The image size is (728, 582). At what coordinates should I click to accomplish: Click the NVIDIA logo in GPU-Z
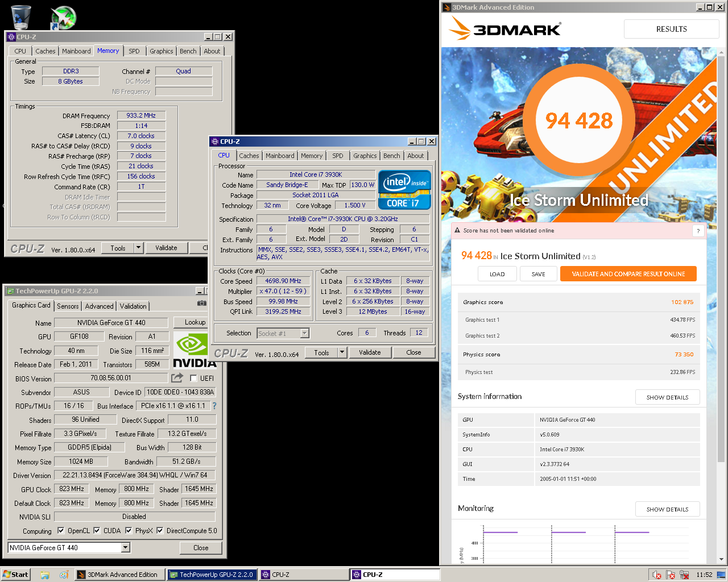[194, 350]
